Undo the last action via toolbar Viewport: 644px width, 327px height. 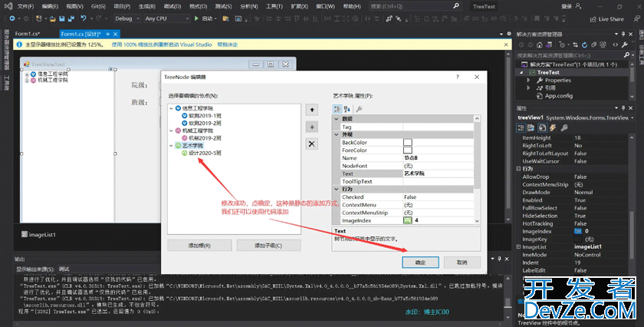click(84, 18)
